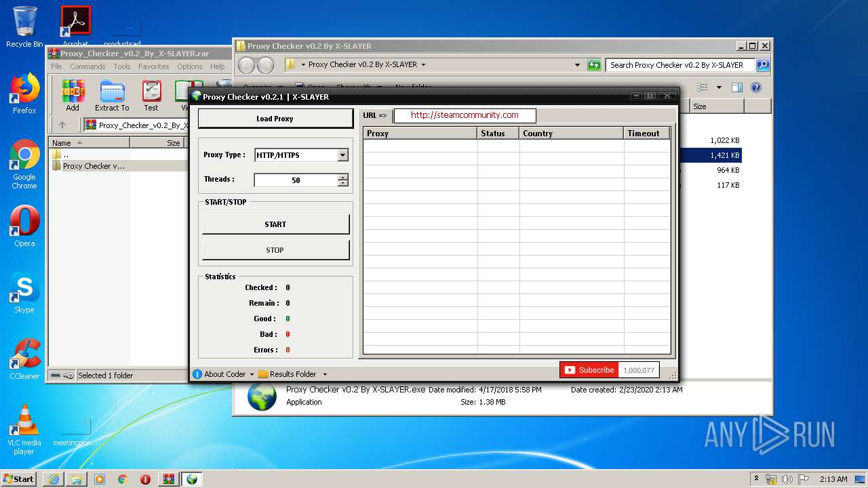Viewport: 868px width, 488px height.
Task: Click the STOP button
Action: 275,250
